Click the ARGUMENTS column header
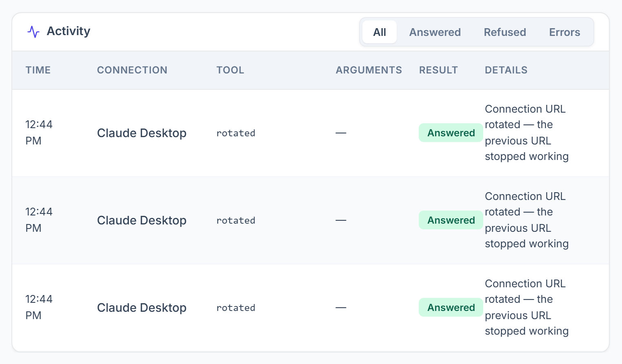 tap(369, 70)
